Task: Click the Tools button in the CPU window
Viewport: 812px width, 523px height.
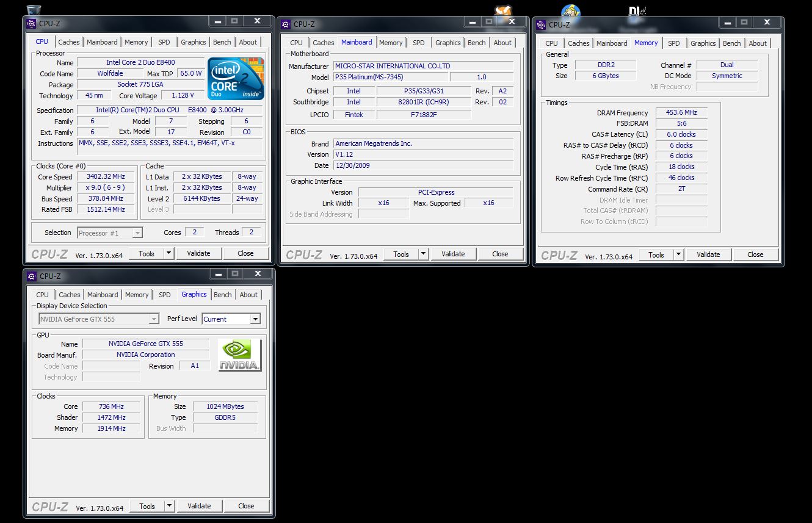Action: [x=147, y=253]
